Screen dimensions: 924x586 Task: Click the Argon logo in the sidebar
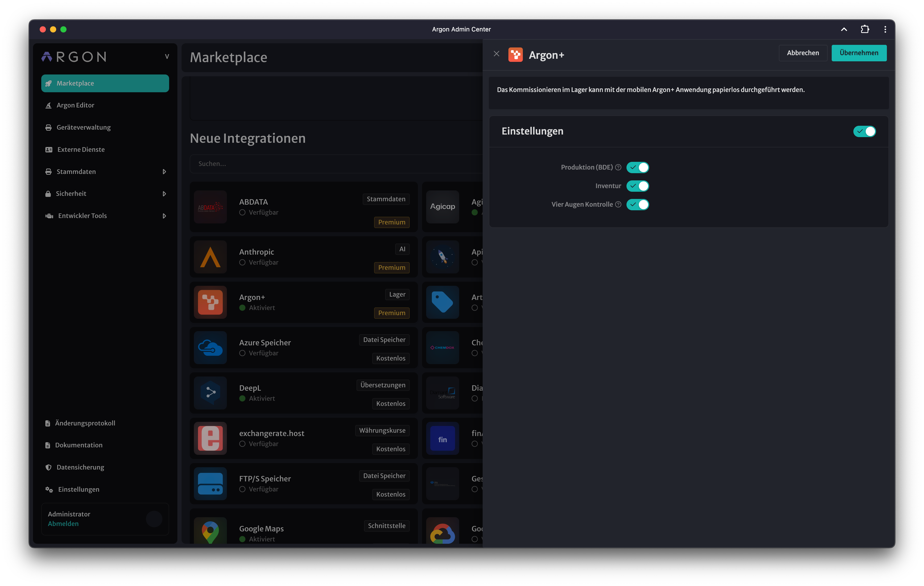click(x=74, y=57)
